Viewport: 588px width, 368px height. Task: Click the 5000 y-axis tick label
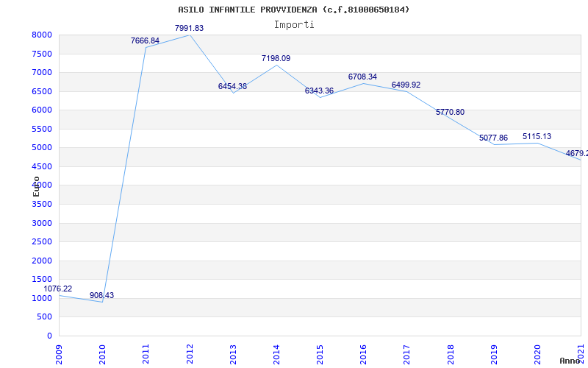pyautogui.click(x=42, y=148)
